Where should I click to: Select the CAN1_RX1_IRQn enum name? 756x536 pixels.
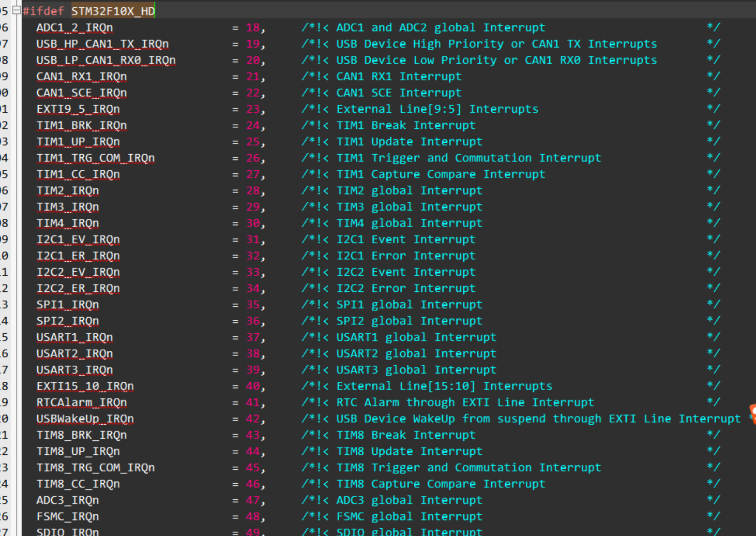coord(82,76)
